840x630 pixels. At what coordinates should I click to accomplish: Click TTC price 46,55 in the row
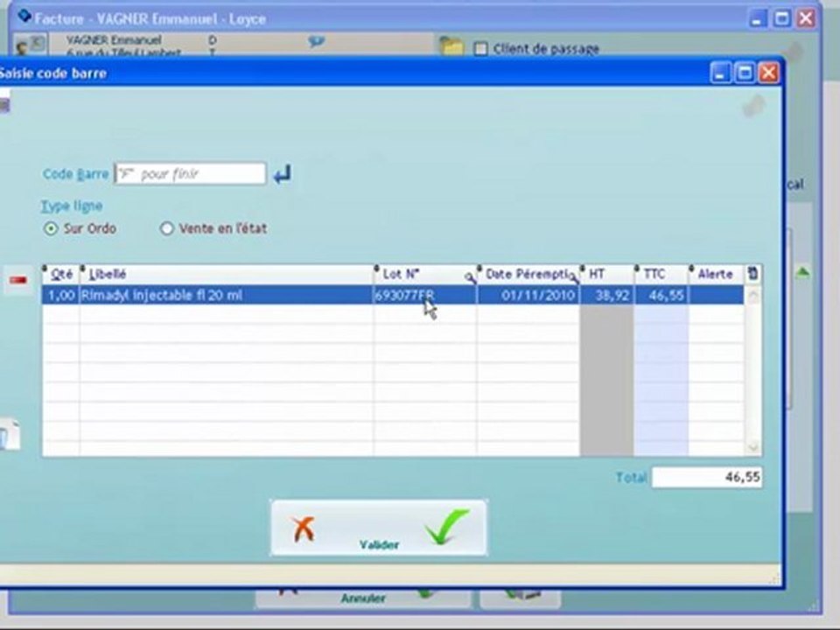(661, 295)
